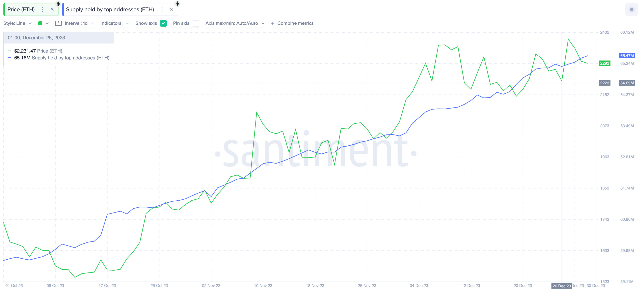Click the interval ruler icon
This screenshot has width=644, height=290.
click(x=58, y=23)
